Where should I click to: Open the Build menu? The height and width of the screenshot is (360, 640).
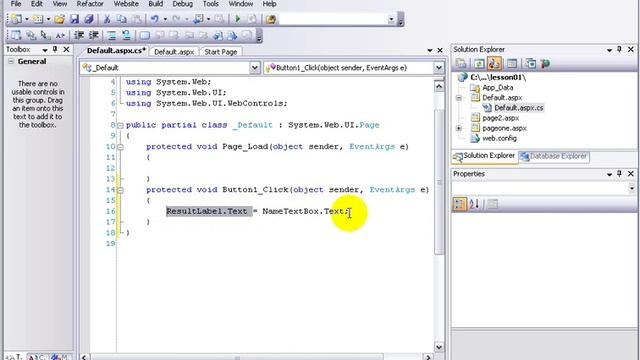click(156, 4)
